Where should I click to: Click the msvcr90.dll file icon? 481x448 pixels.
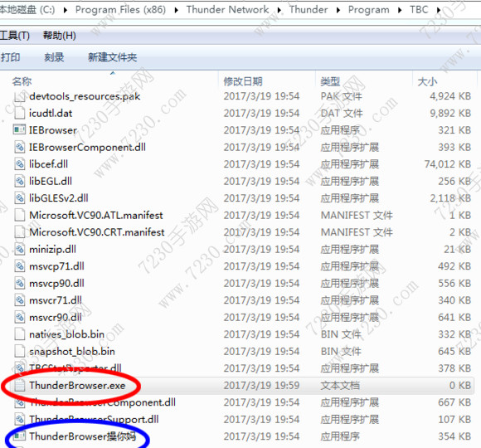coord(20,317)
